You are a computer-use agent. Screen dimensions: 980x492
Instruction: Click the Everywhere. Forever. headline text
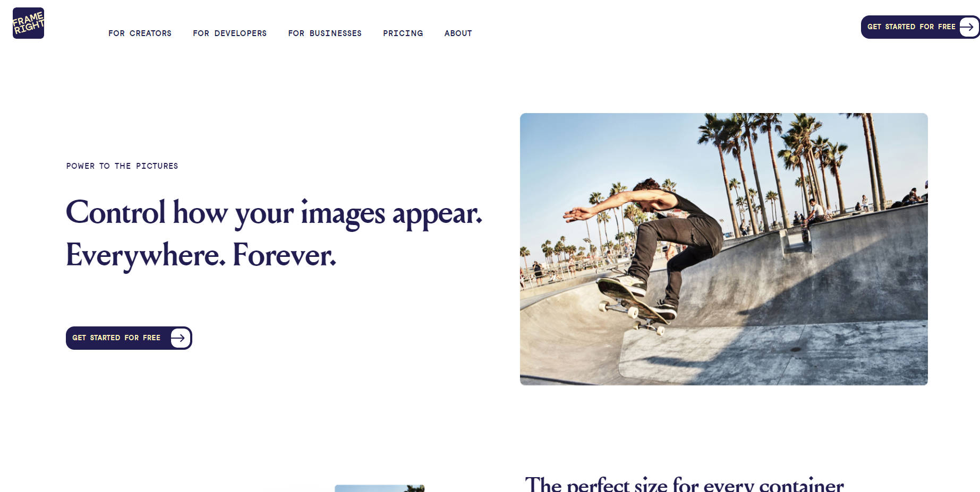(201, 255)
